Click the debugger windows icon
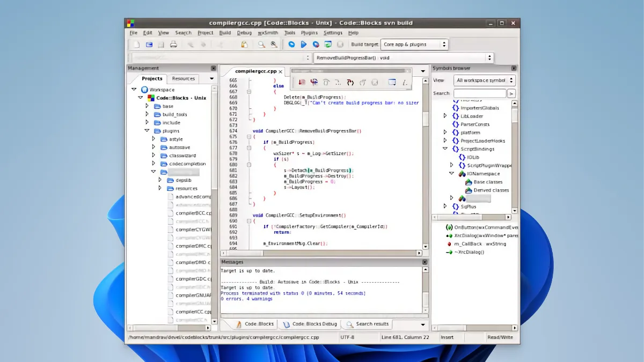Image resolution: width=644 pixels, height=362 pixels. tap(392, 82)
